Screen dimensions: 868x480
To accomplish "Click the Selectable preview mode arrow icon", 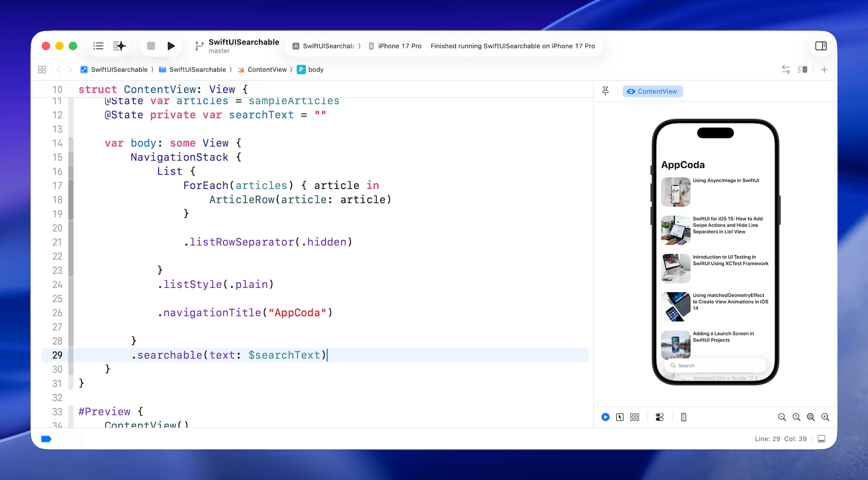I will 620,417.
